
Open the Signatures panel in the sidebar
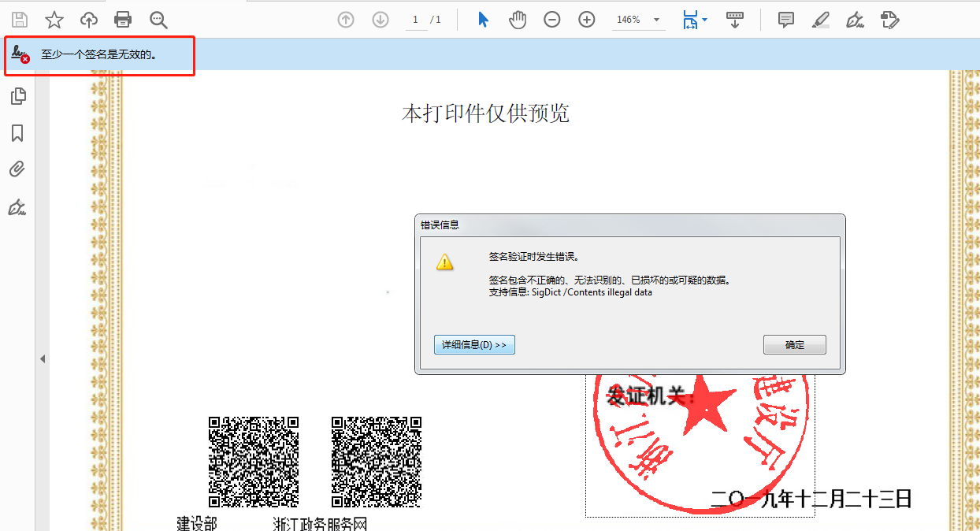(18, 207)
